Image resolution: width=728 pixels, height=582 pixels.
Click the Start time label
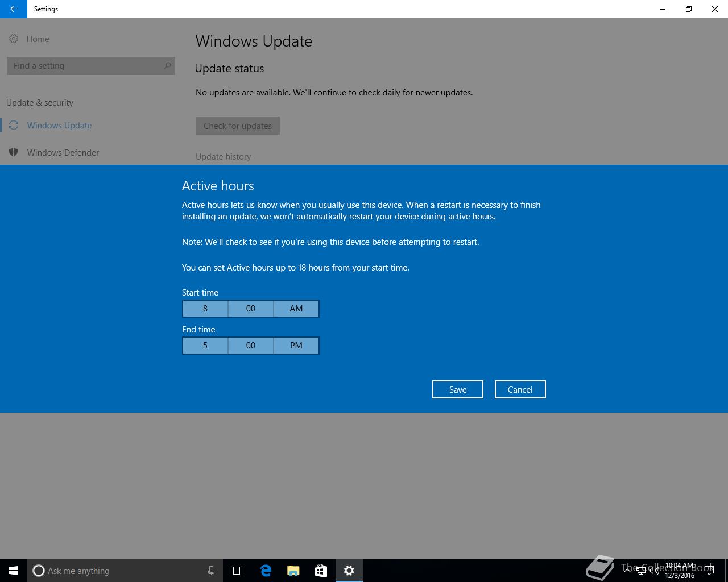coord(200,293)
